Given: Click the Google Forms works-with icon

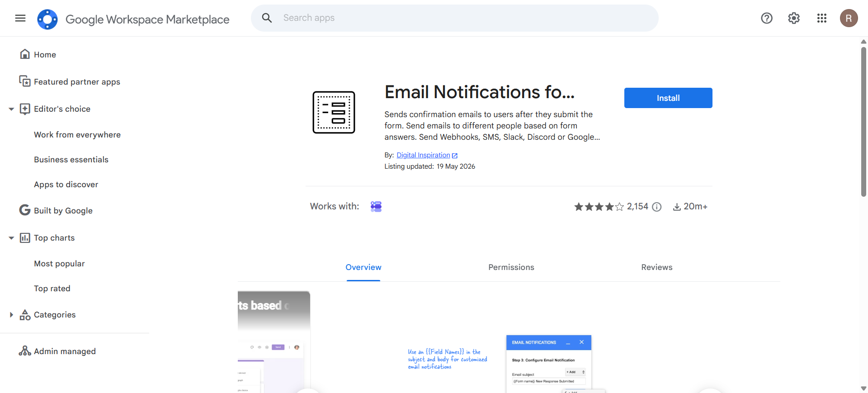Looking at the screenshot, I should point(376,207).
